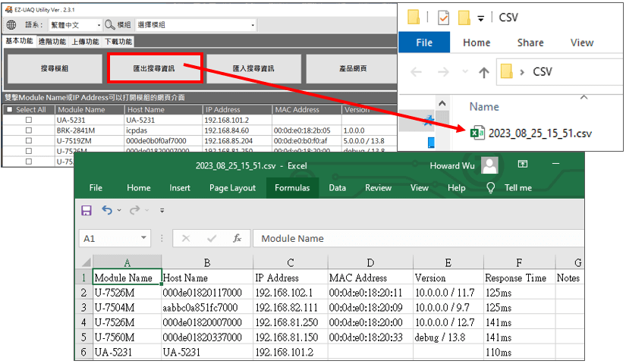Open the File tab in Explorer

[424, 42]
